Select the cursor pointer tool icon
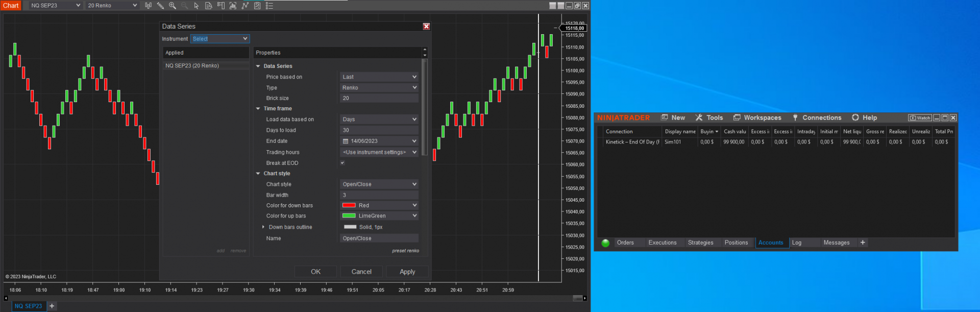The width and height of the screenshot is (980, 312). pyautogui.click(x=197, y=6)
